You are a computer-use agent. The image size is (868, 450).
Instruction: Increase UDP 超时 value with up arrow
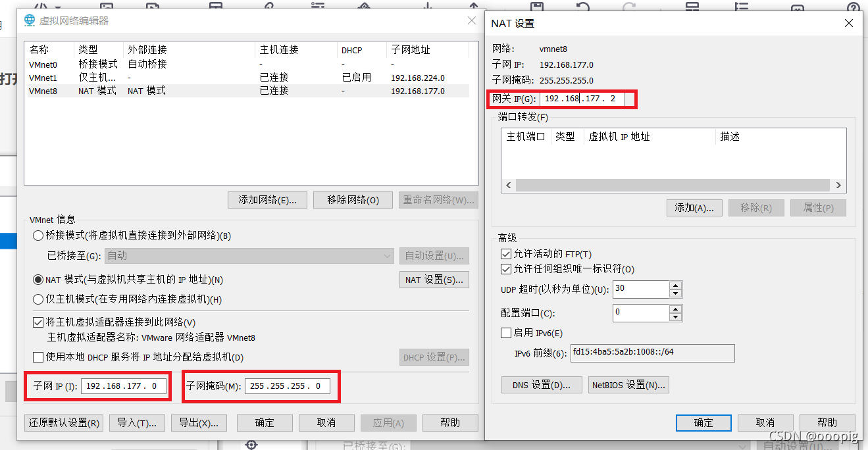pos(675,286)
